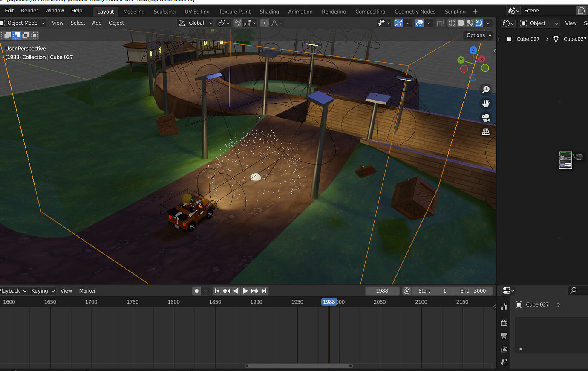Open the Transform Orientation dropdown showing Global
The width and height of the screenshot is (588, 371).
[195, 23]
